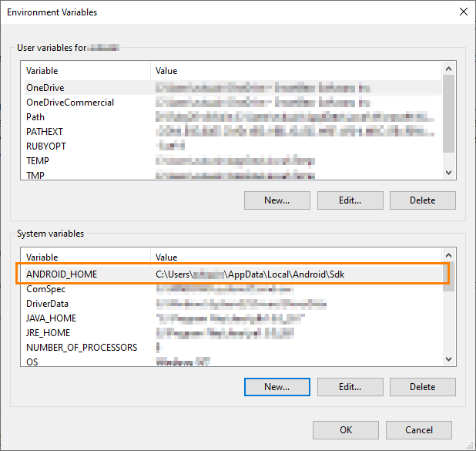This screenshot has height=451, width=476.
Task: Click Delete under System variables
Action: [x=423, y=387]
